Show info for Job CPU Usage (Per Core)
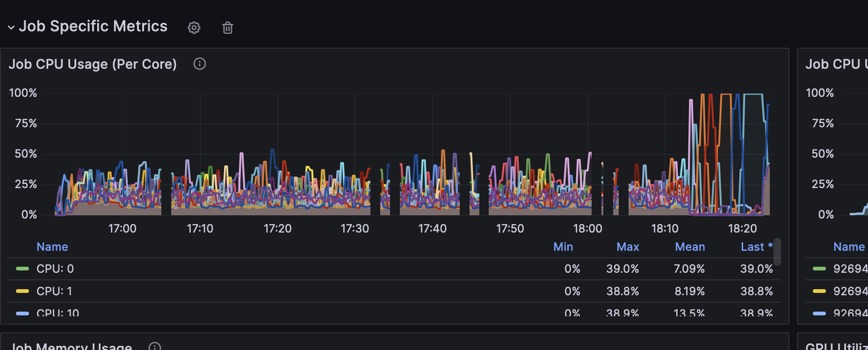This screenshot has height=350, width=868. [200, 64]
